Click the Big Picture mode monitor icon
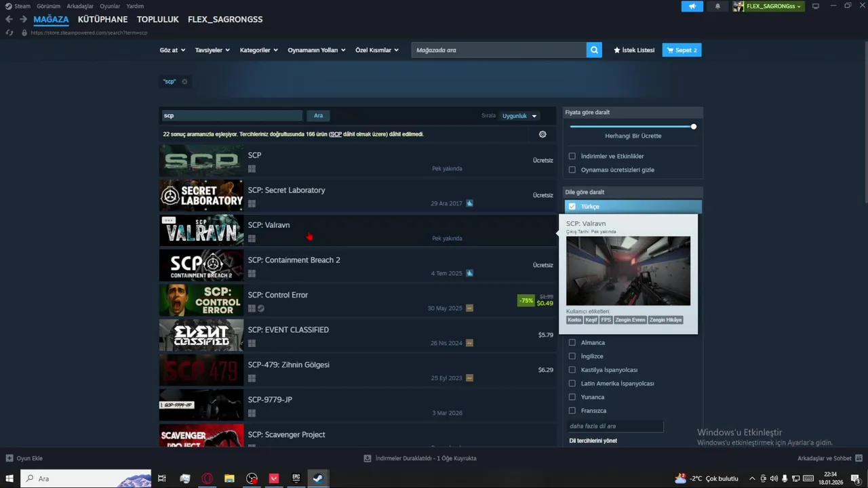 click(x=816, y=6)
